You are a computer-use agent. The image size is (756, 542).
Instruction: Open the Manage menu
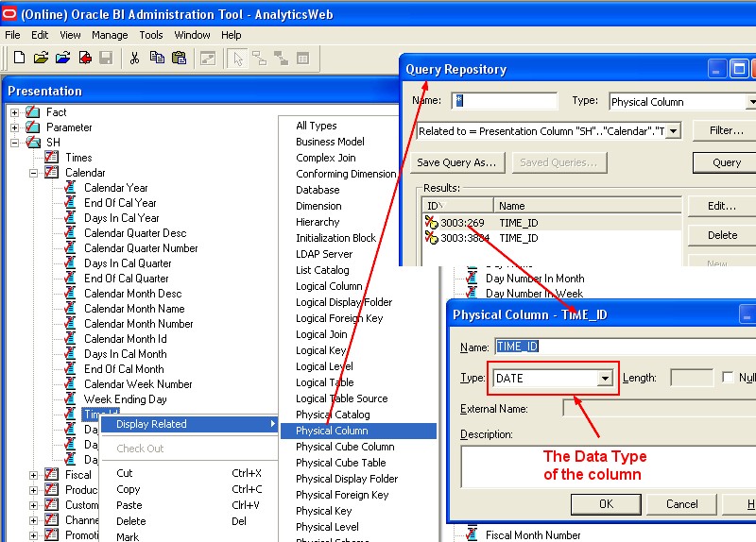pyautogui.click(x=110, y=35)
